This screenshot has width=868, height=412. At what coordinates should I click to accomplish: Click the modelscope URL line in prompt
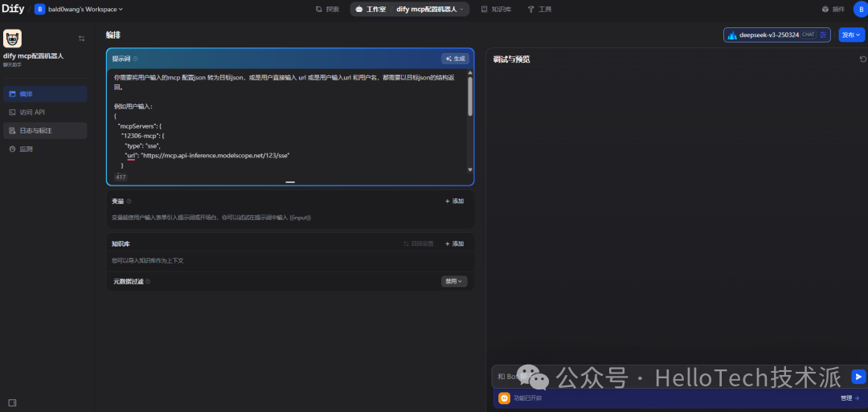pos(207,156)
